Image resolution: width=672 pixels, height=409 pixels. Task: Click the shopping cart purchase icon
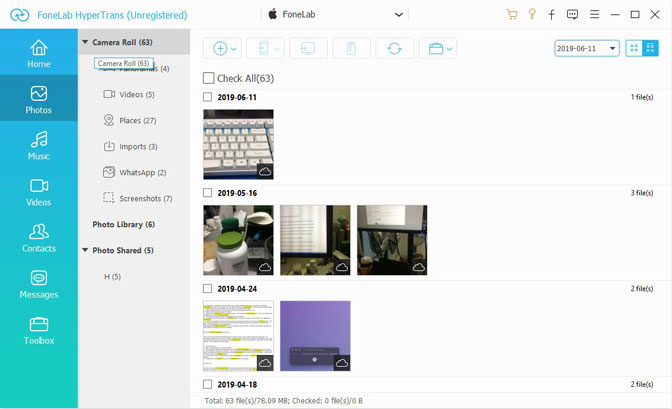[x=512, y=14]
